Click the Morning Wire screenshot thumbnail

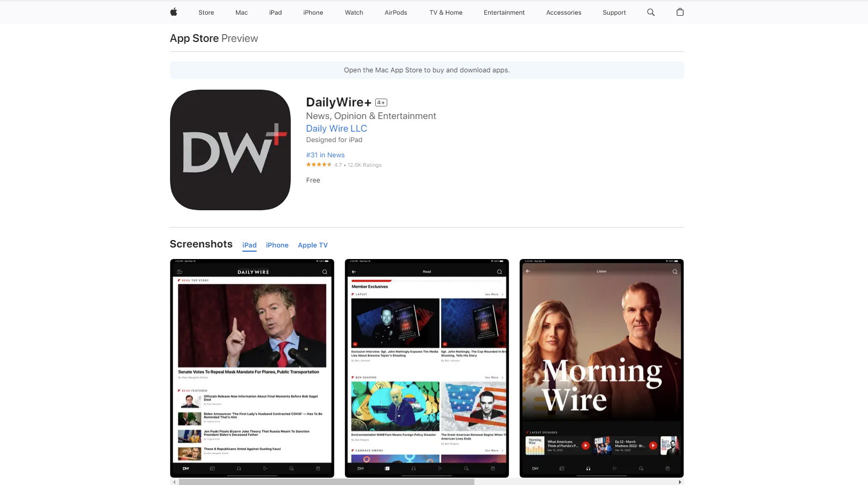click(601, 368)
